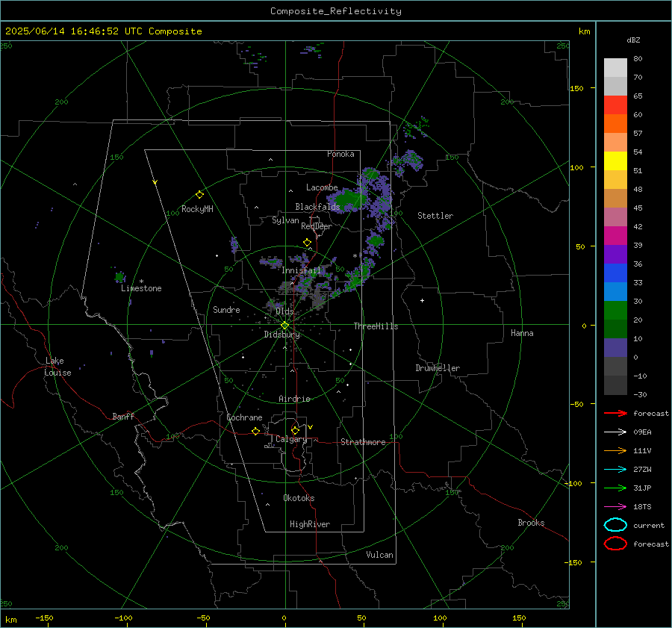Click the yellow diamond marker below Cochrane
Screen dimensions: 672x628
[x=255, y=431]
